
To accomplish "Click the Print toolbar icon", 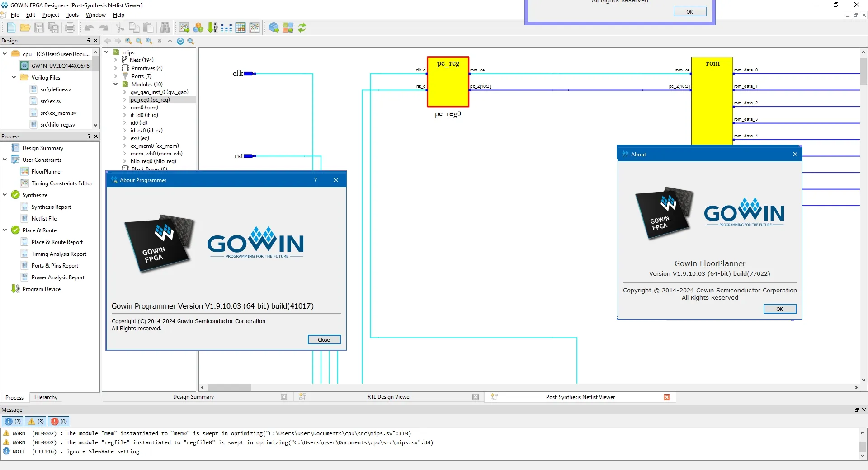I will [70, 28].
